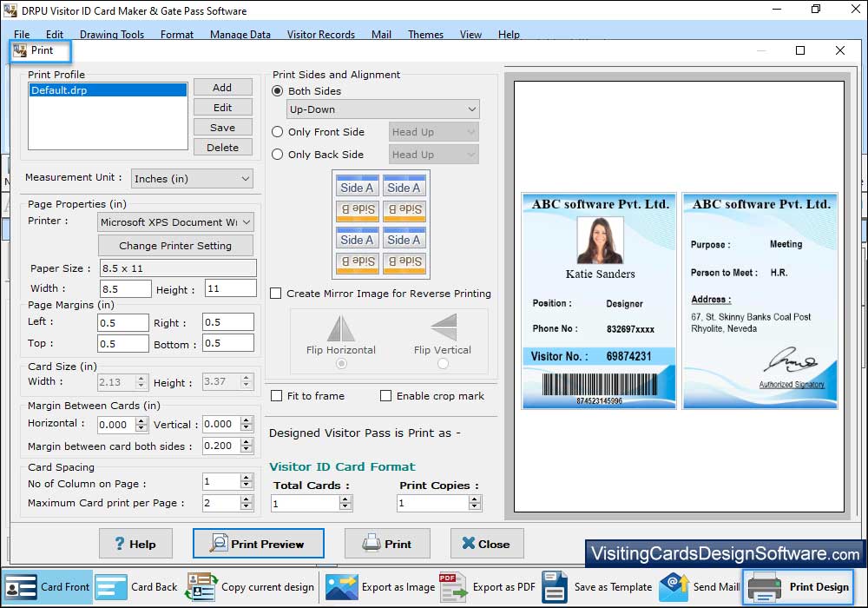Click the Print button with printer icon
The width and height of the screenshot is (868, 608).
pos(387,544)
